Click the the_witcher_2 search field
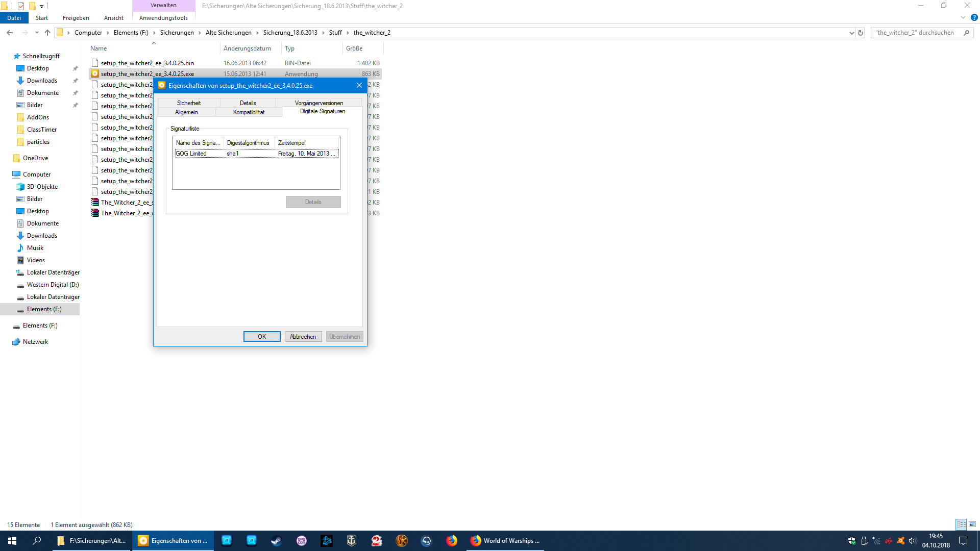 [x=915, y=33]
